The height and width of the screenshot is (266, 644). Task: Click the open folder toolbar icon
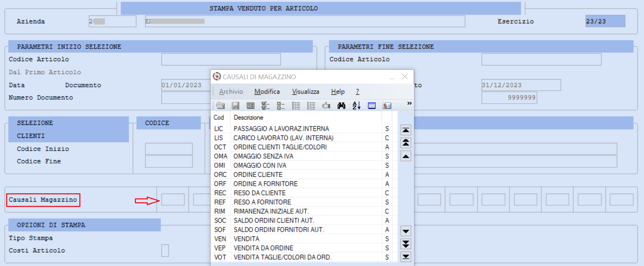(x=221, y=105)
